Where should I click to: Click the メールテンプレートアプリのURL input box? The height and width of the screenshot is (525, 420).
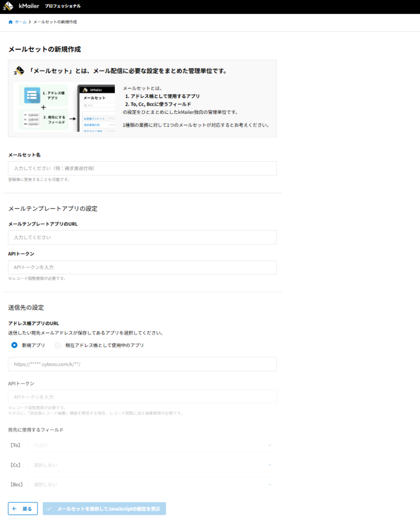(x=142, y=237)
